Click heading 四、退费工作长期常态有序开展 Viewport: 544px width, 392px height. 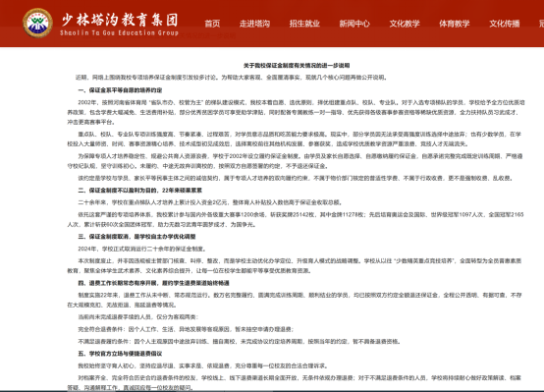coord(153,283)
